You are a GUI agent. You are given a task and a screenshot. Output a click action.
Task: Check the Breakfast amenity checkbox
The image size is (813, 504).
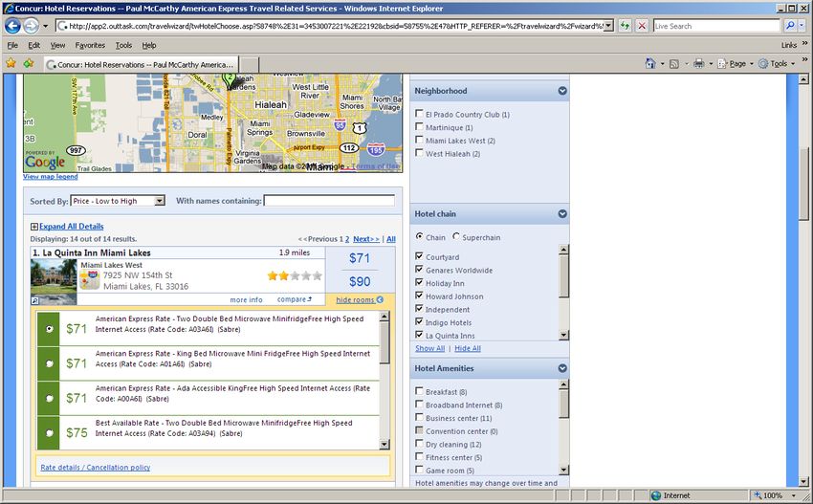click(x=419, y=390)
